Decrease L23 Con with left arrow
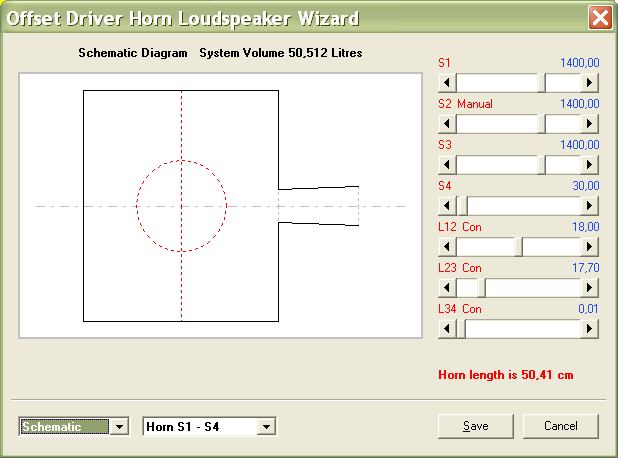This screenshot has height=458, width=618. 447,288
